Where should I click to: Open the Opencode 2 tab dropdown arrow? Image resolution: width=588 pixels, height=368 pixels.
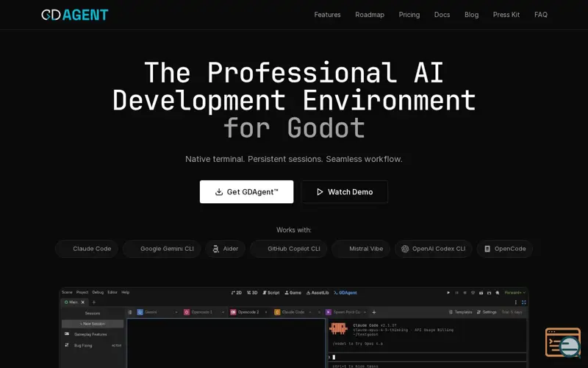[266, 312]
